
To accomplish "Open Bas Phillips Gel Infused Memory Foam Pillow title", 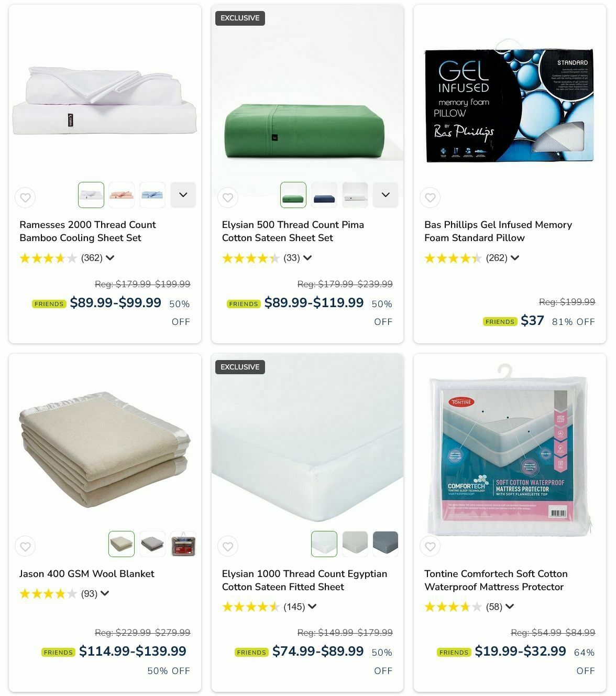I will (498, 231).
